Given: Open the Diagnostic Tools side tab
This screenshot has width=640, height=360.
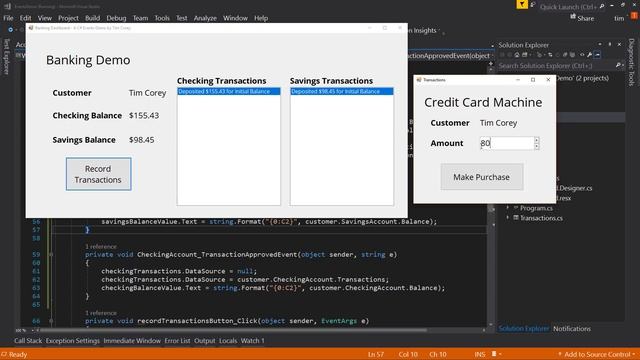Looking at the screenshot, I should (x=631, y=62).
